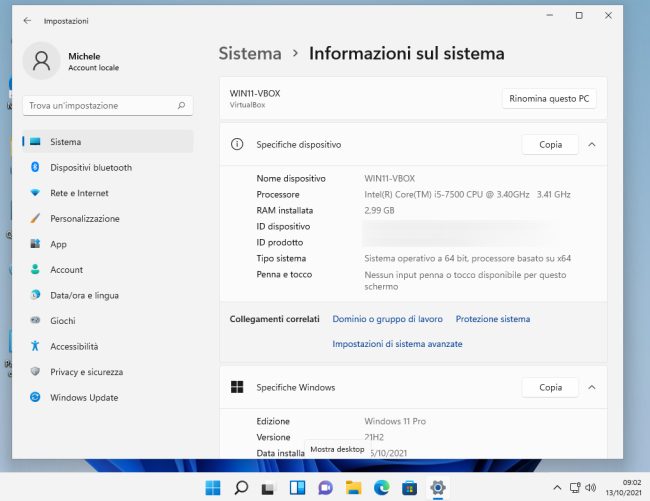This screenshot has height=501, width=650.
Task: Open network status tray icon
Action: coord(575,488)
